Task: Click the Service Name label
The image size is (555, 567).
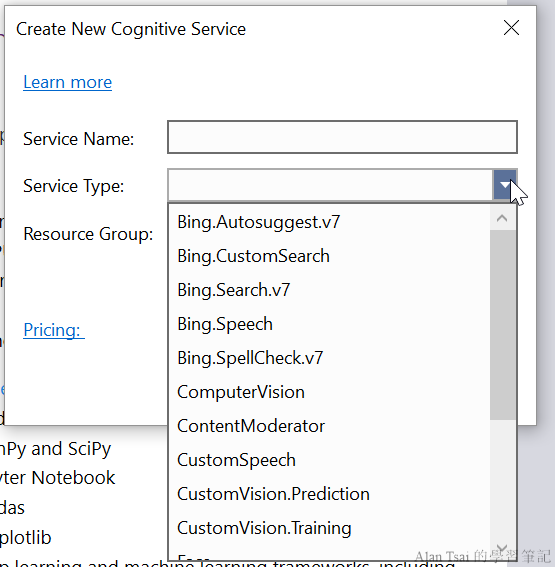Action: pos(79,139)
